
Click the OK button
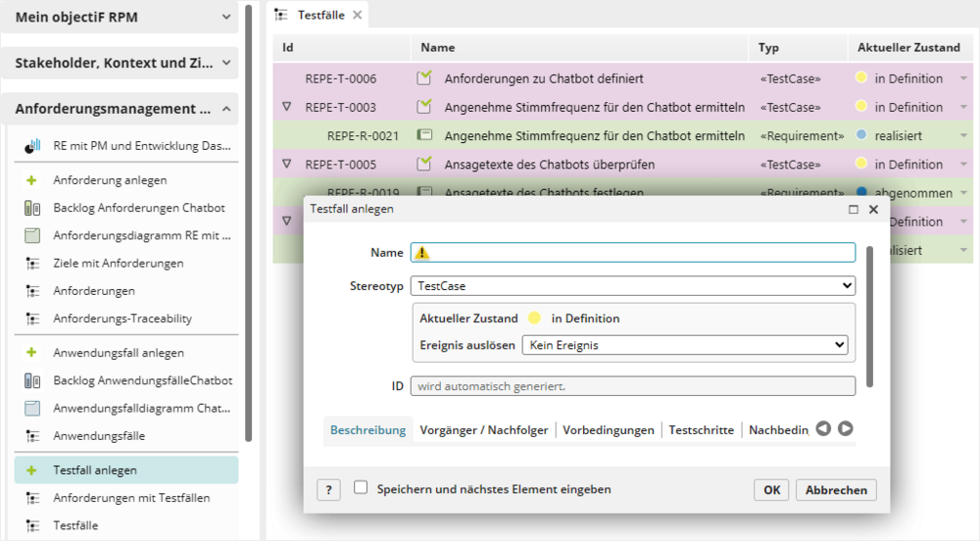click(x=771, y=490)
